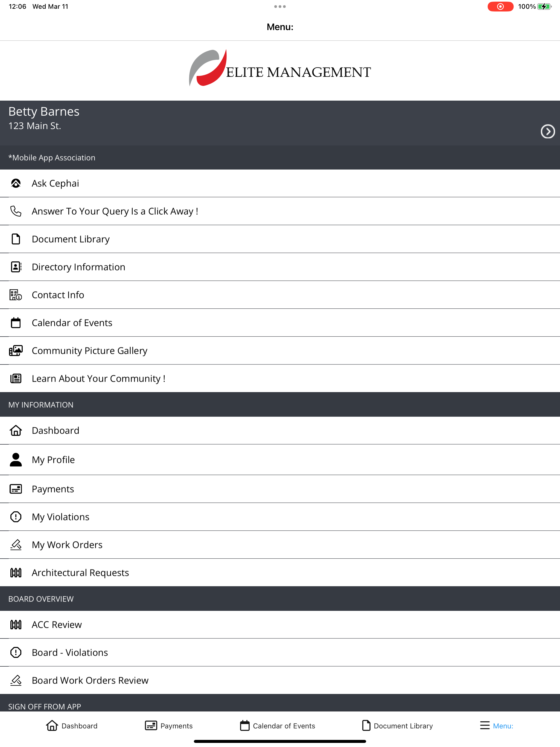
Task: Tap the battery icon in status bar
Action: click(544, 6)
